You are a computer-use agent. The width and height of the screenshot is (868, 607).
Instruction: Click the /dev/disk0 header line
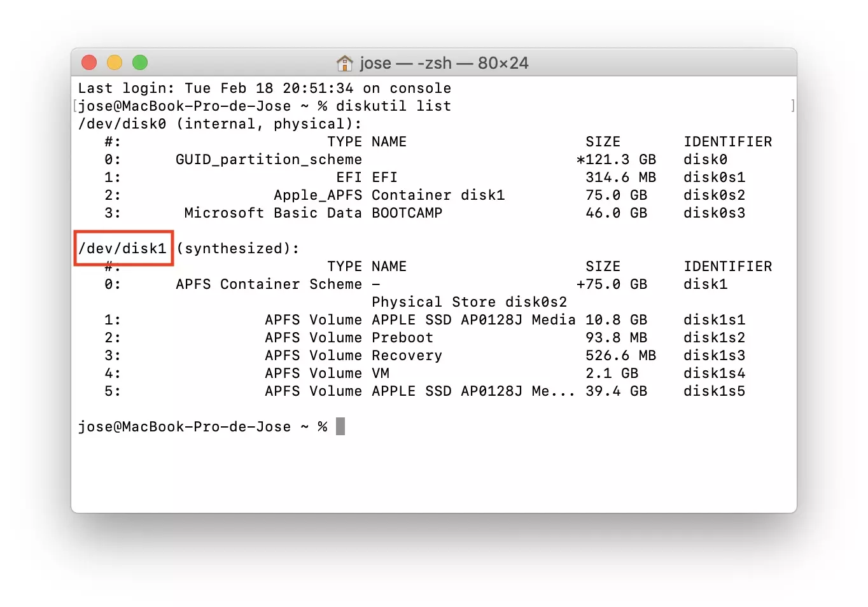pos(219,123)
